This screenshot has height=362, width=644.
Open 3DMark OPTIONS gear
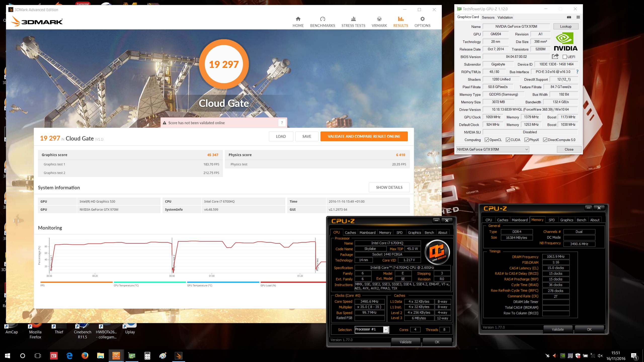pyautogui.click(x=422, y=22)
